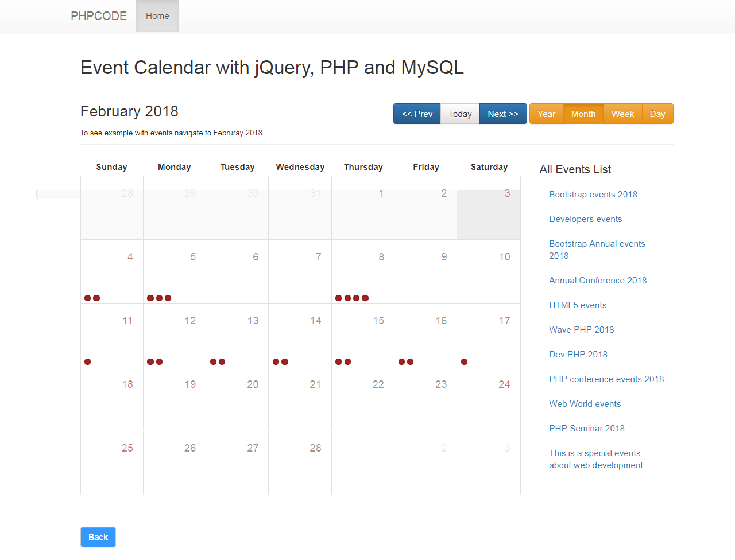Open Bootstrap events 2018 link
This screenshot has height=560, width=735.
point(593,194)
